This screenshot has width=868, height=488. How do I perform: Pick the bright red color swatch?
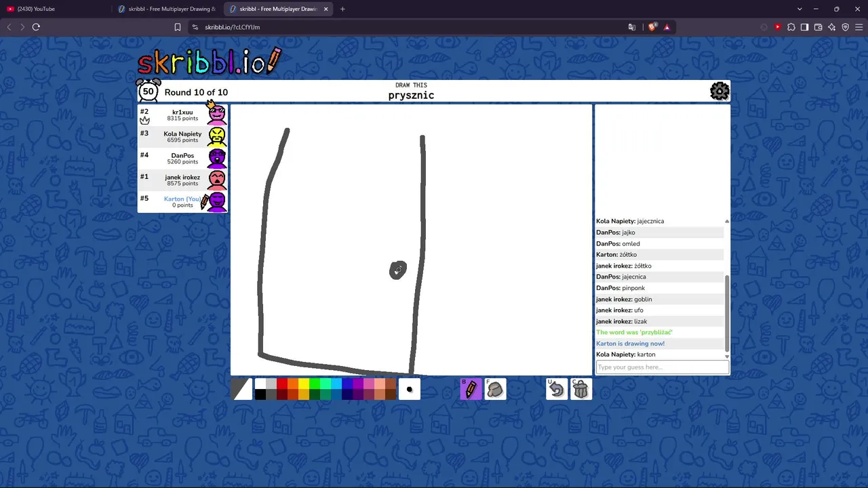(x=282, y=384)
